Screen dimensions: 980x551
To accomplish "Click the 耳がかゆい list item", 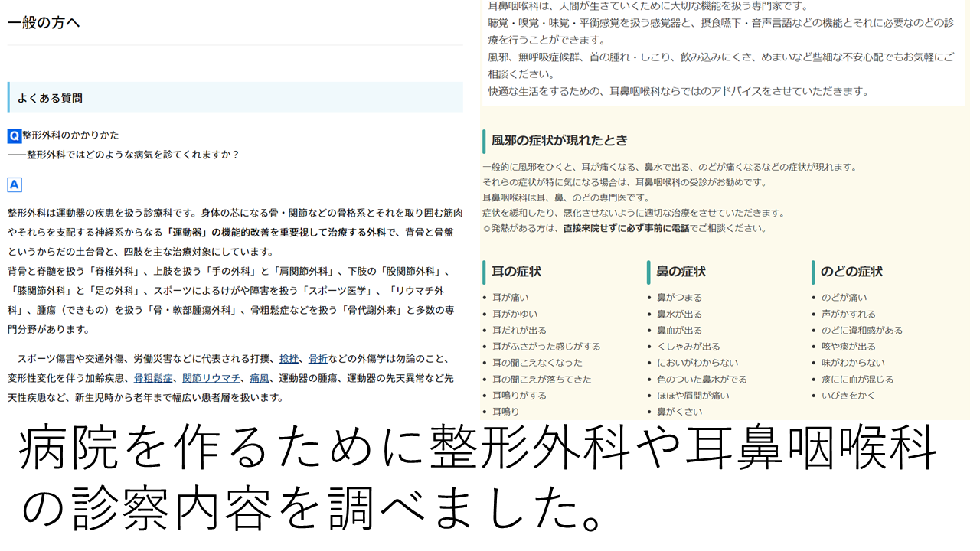I will [x=514, y=314].
